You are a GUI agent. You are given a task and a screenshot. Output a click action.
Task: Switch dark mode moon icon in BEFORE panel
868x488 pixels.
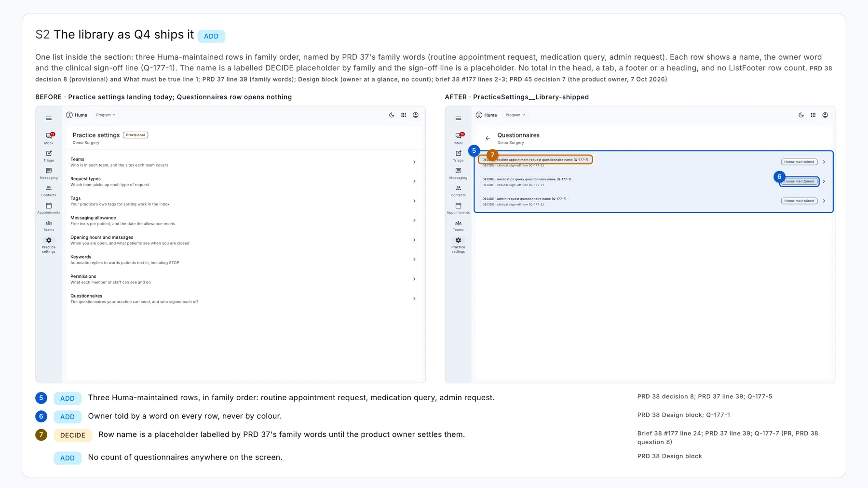[x=392, y=115]
